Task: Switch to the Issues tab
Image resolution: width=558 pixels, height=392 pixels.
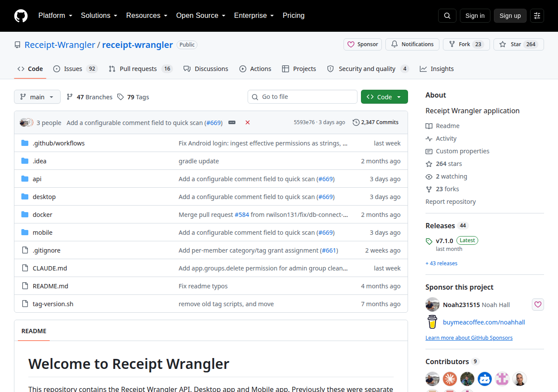Action: [x=75, y=69]
